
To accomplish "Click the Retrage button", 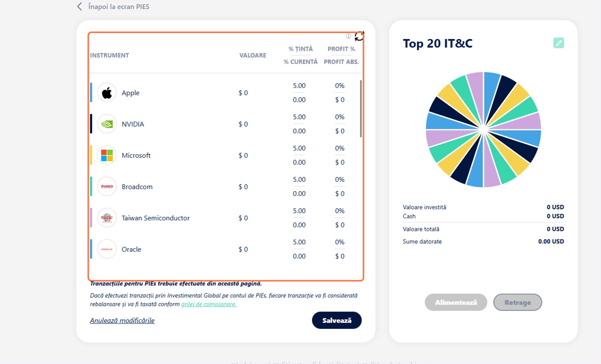I will click(x=517, y=302).
